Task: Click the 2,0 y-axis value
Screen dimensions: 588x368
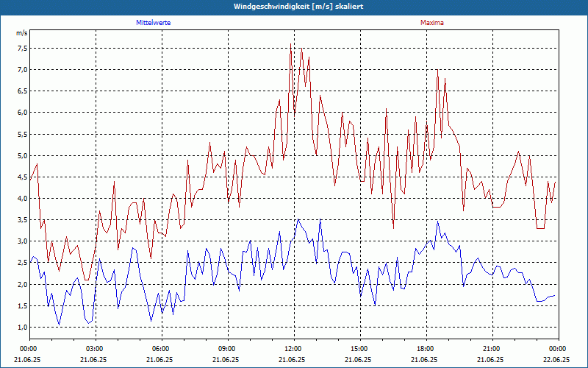Action: [22, 284]
